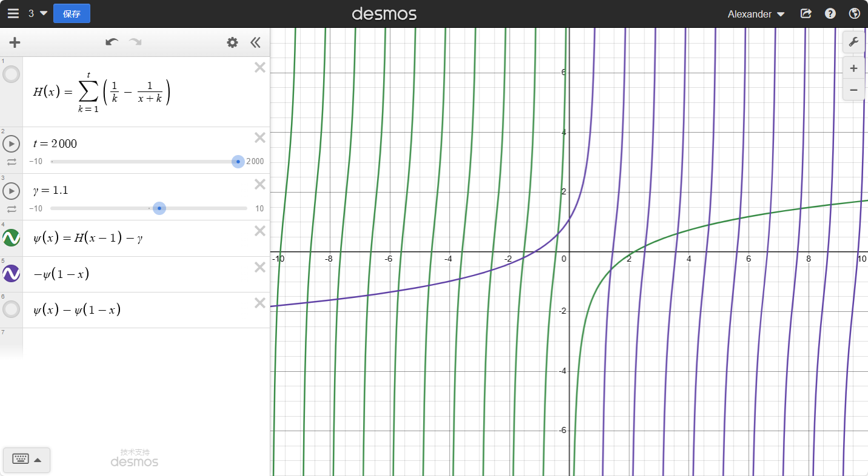
Task: Delete the −ψ(1−x) expression
Action: (x=260, y=267)
